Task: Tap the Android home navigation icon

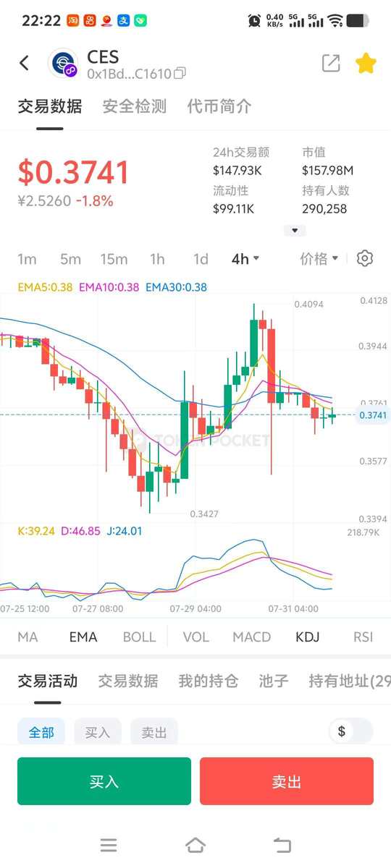Action: (x=195, y=845)
